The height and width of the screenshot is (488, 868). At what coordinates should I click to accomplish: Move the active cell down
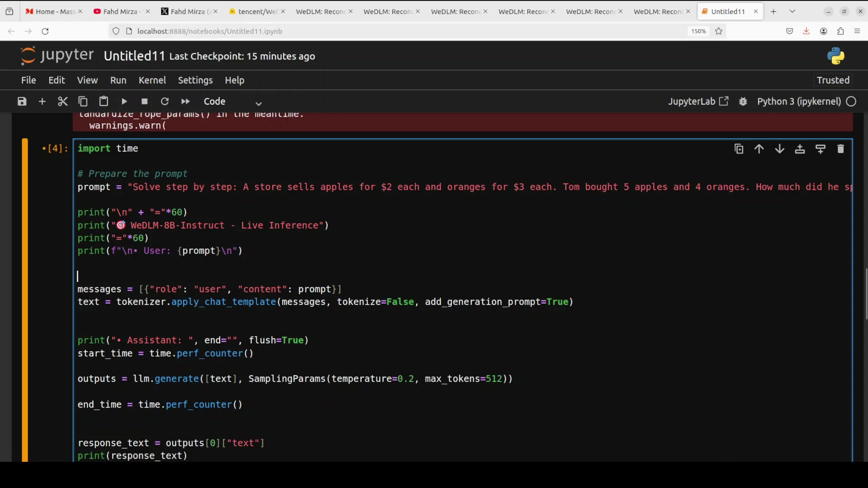coord(779,149)
